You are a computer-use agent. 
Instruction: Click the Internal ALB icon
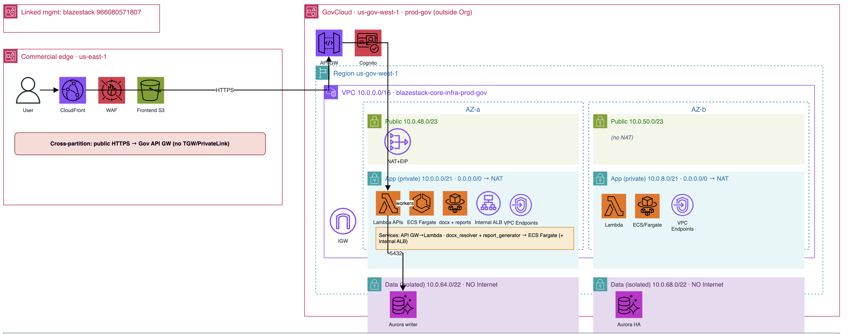click(x=488, y=203)
